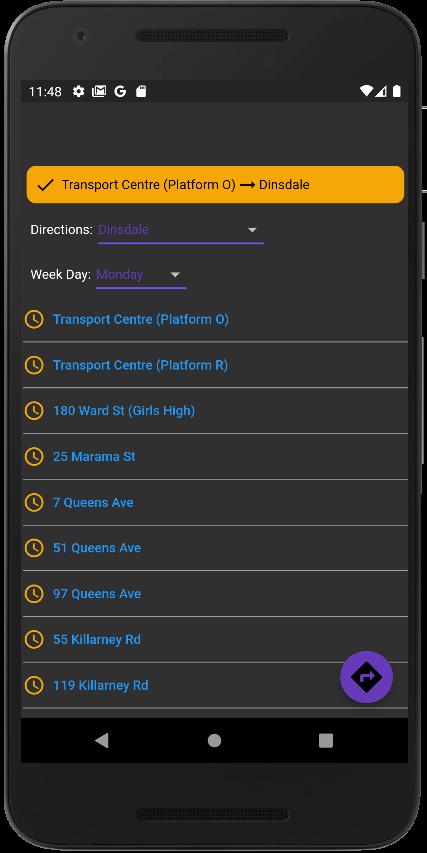Tap the Android back navigation button
427x853 pixels.
click(102, 740)
